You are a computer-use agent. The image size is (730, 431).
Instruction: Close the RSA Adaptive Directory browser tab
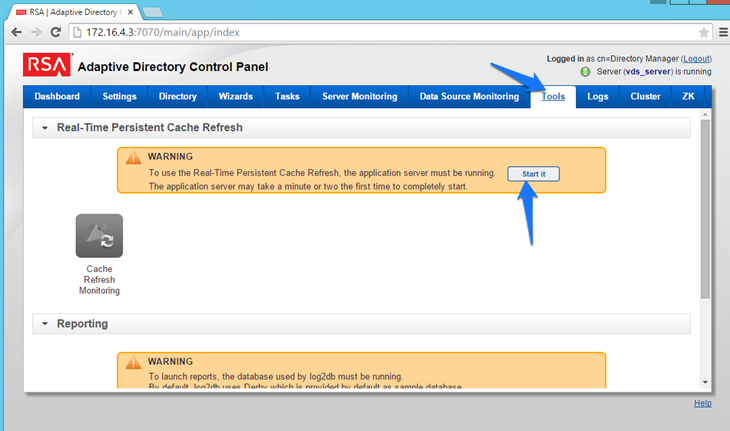pos(130,12)
